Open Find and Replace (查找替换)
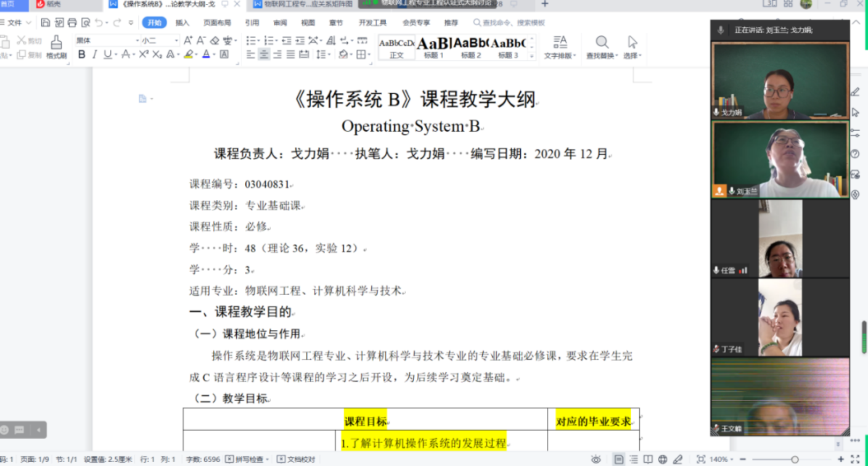Viewport: 868px width, 466px height. (x=602, y=47)
